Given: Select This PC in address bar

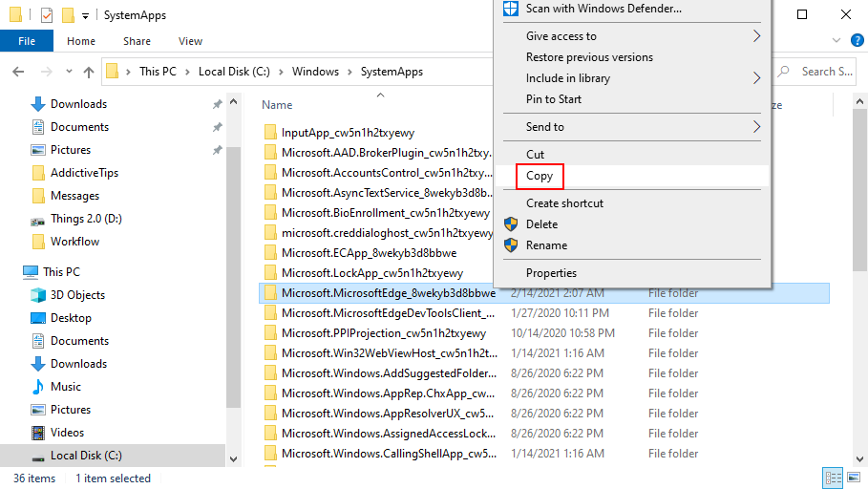Looking at the screenshot, I should point(158,72).
